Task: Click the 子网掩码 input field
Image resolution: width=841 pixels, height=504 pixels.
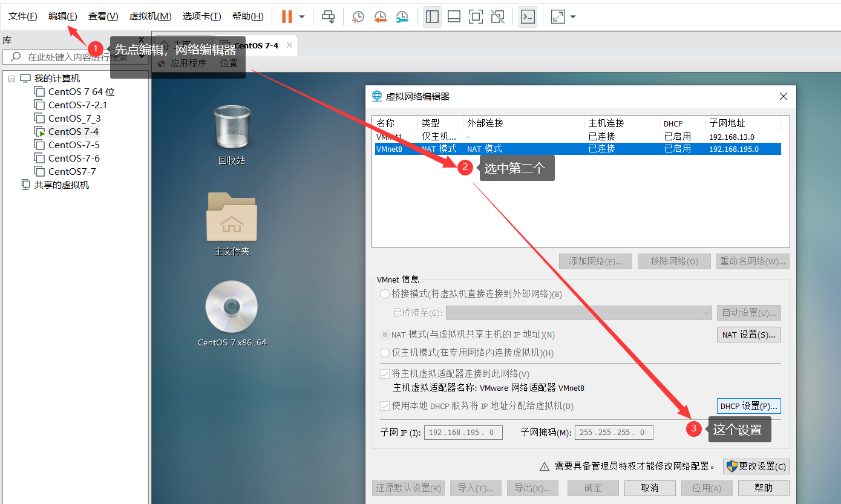Action: 614,433
